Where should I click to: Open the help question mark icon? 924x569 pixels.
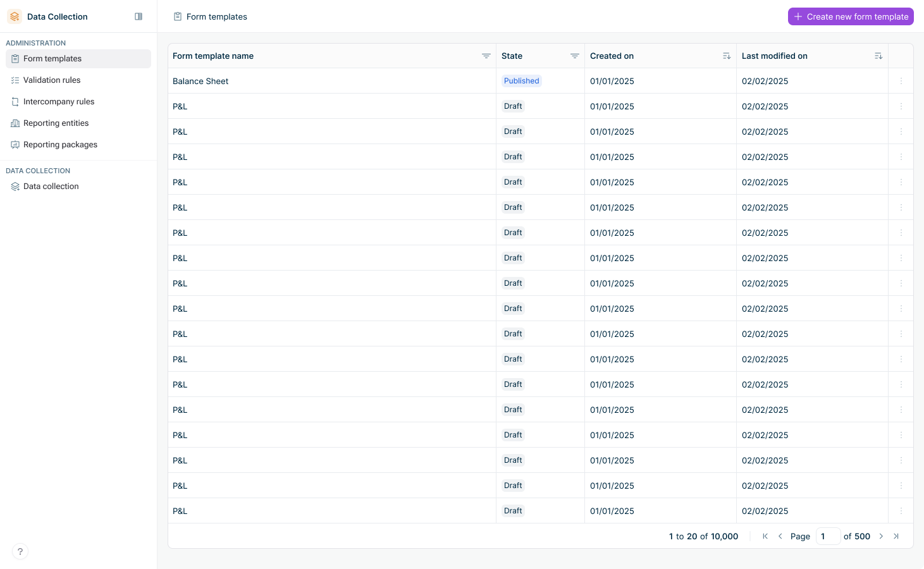[x=20, y=551]
